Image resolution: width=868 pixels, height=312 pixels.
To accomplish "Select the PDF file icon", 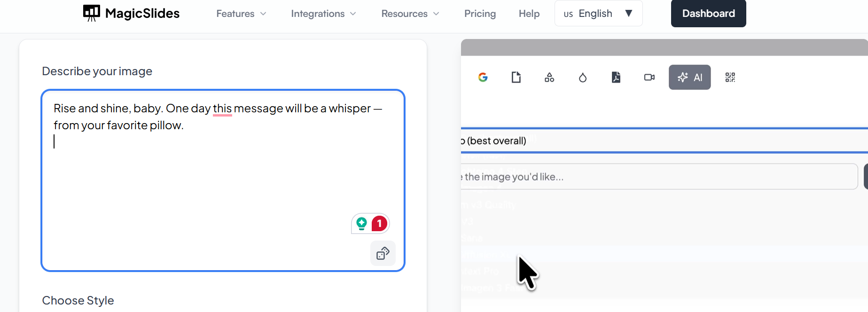I will [x=616, y=78].
